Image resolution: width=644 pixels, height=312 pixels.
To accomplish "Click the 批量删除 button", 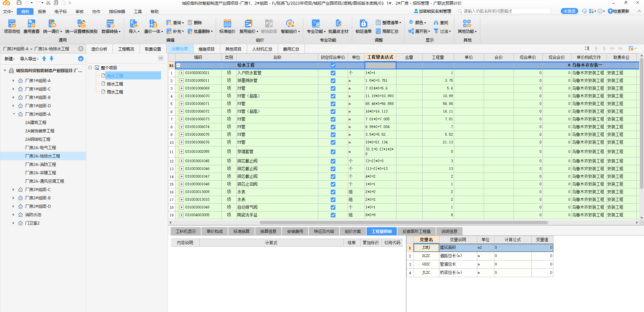I will tap(200, 31).
